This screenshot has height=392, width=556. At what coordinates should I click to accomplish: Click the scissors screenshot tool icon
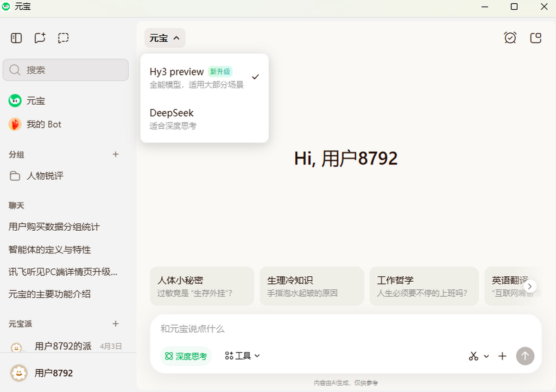[473, 356]
